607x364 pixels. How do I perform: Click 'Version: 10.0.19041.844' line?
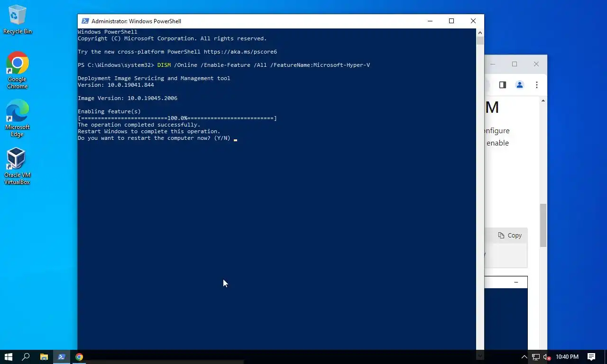click(x=116, y=85)
